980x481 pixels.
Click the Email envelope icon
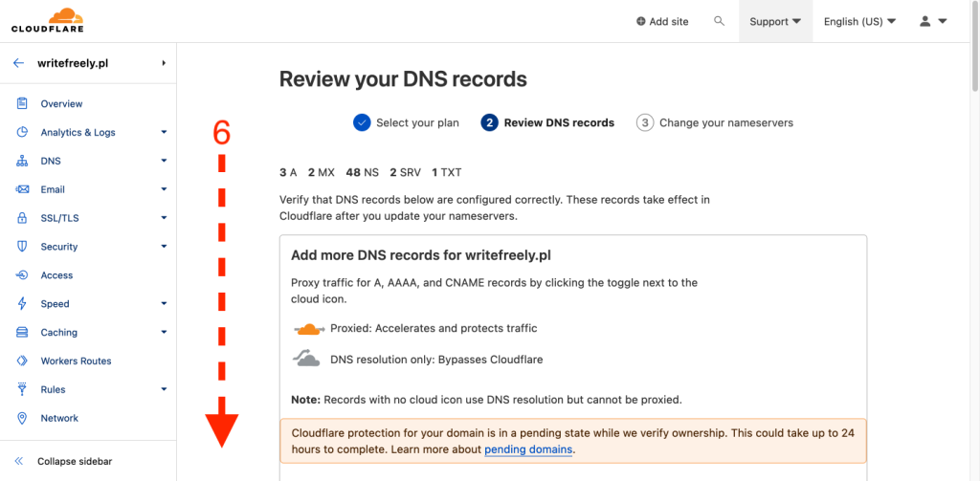[x=21, y=189]
